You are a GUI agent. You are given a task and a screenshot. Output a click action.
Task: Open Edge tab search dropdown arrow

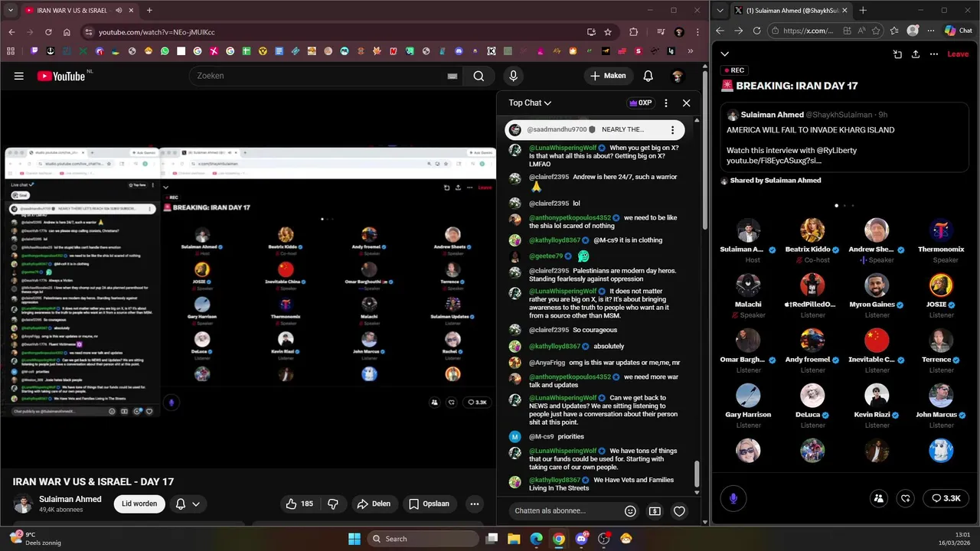tap(720, 11)
